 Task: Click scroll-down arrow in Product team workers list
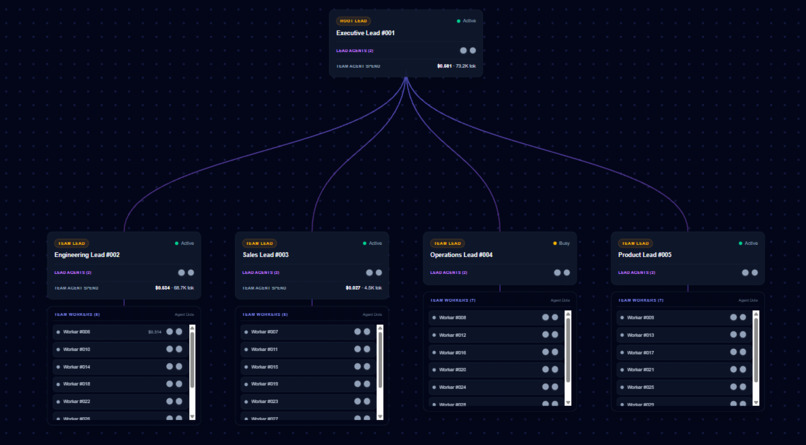point(756,402)
